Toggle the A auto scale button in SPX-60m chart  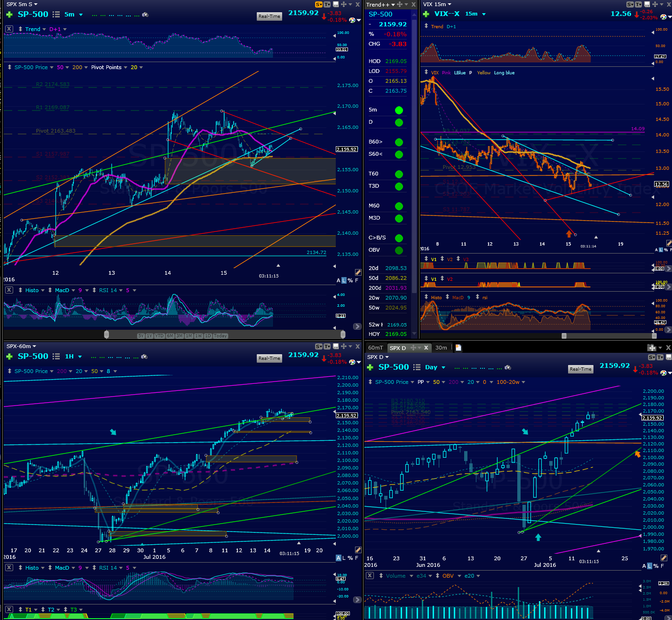pos(338,558)
